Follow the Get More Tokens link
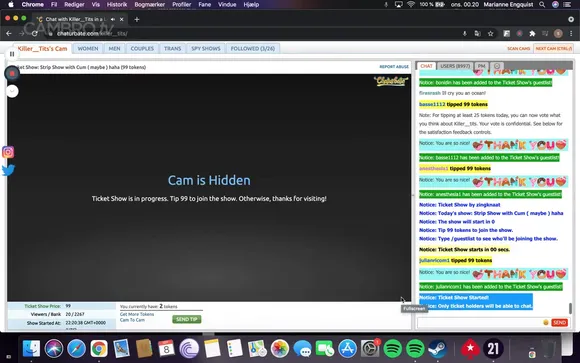This screenshot has height=363, width=580. [x=137, y=314]
